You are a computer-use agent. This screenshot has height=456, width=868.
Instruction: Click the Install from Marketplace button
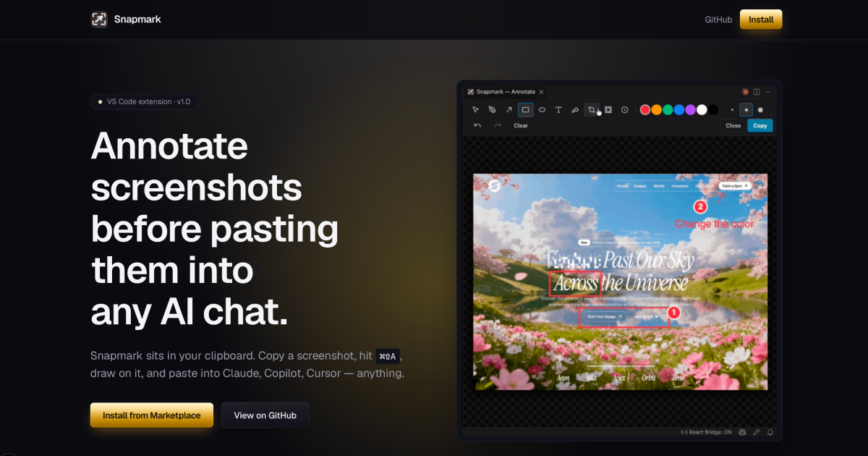tap(151, 415)
